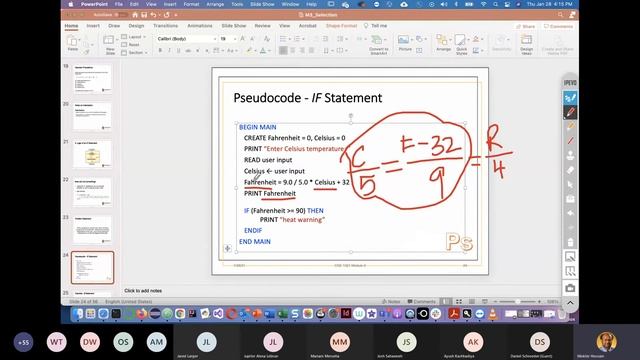
Task: Toggle bold formatting
Action: tap(160, 51)
